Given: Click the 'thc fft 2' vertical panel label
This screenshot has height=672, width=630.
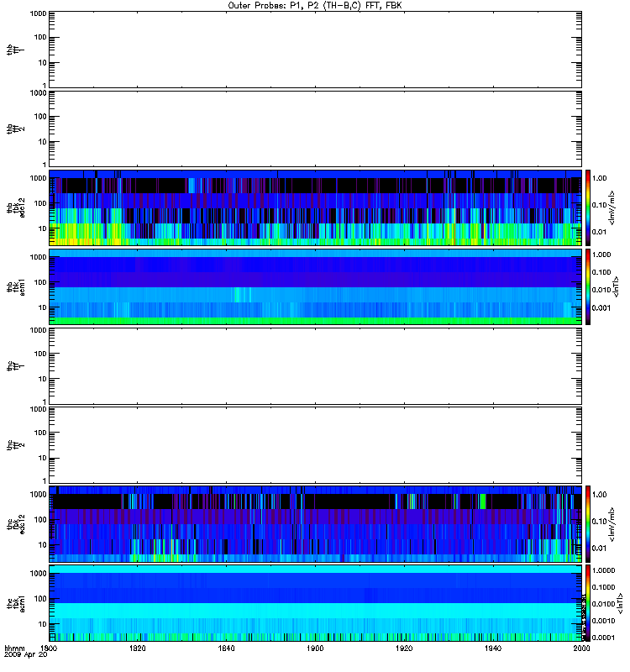Looking at the screenshot, I should (x=15, y=445).
